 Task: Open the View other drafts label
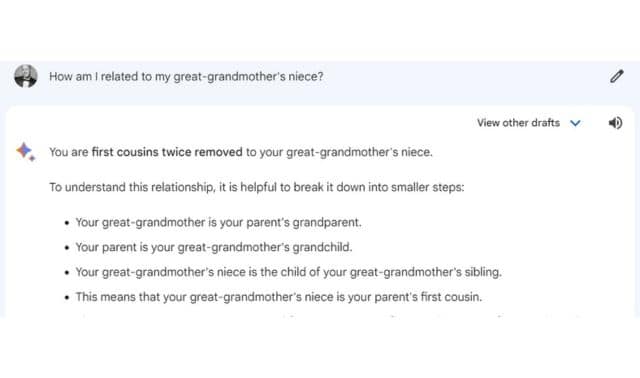coord(518,122)
